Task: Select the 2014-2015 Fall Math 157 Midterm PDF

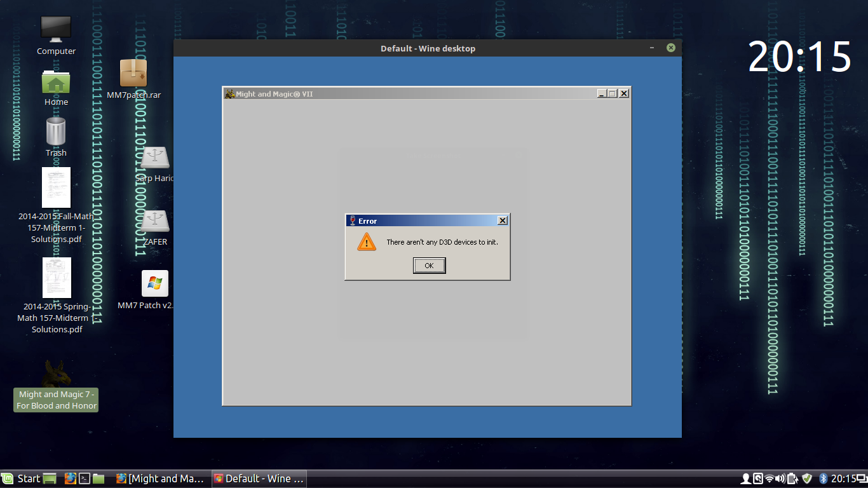Action: pyautogui.click(x=56, y=187)
